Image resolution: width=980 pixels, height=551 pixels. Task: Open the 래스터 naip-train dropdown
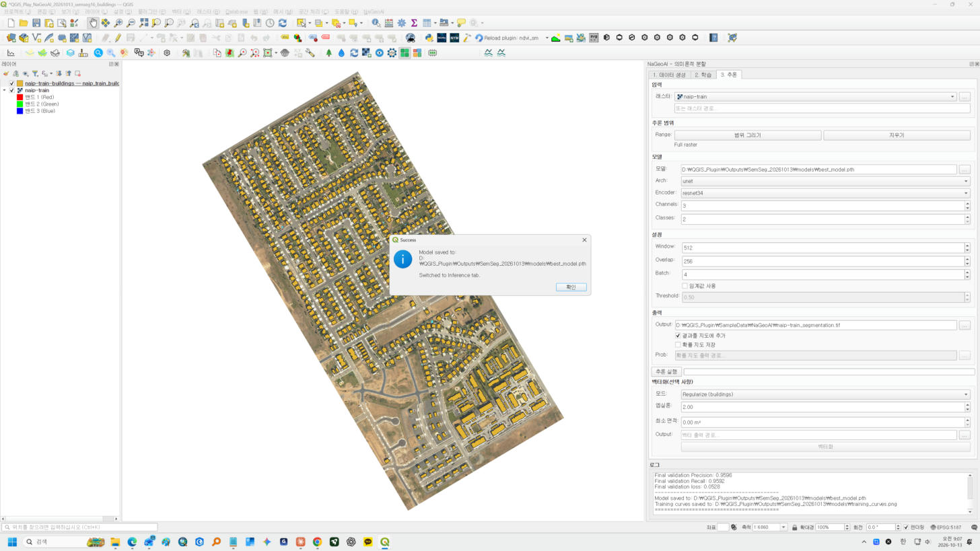[x=816, y=97]
